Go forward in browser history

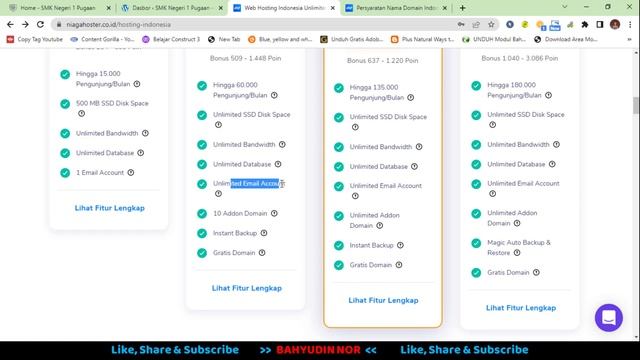point(25,24)
